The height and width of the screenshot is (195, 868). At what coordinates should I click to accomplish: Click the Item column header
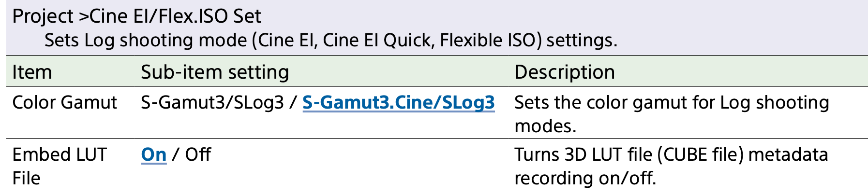click(x=32, y=72)
